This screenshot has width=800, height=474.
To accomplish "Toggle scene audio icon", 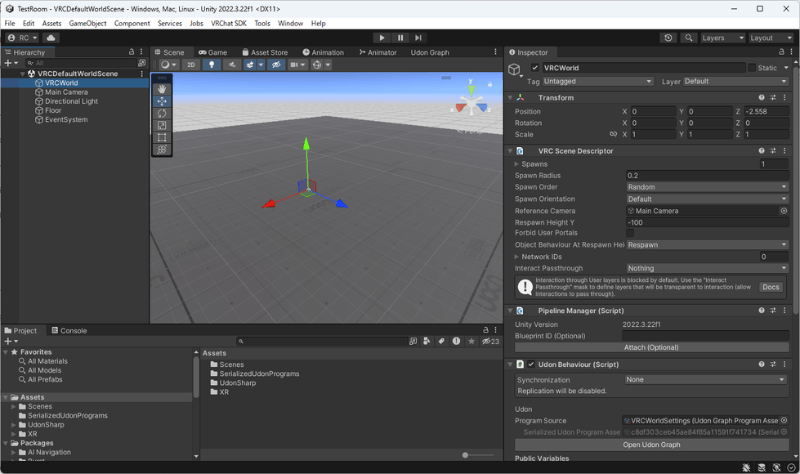I will (x=232, y=65).
